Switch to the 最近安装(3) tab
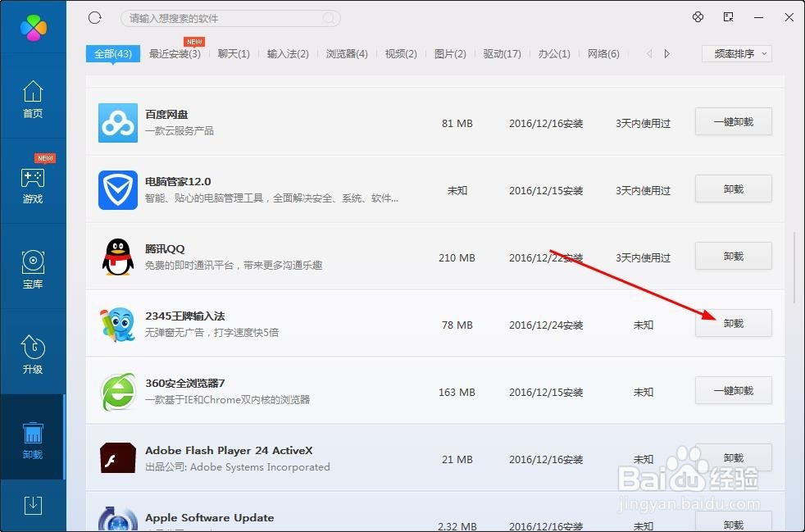805x532 pixels. (174, 54)
